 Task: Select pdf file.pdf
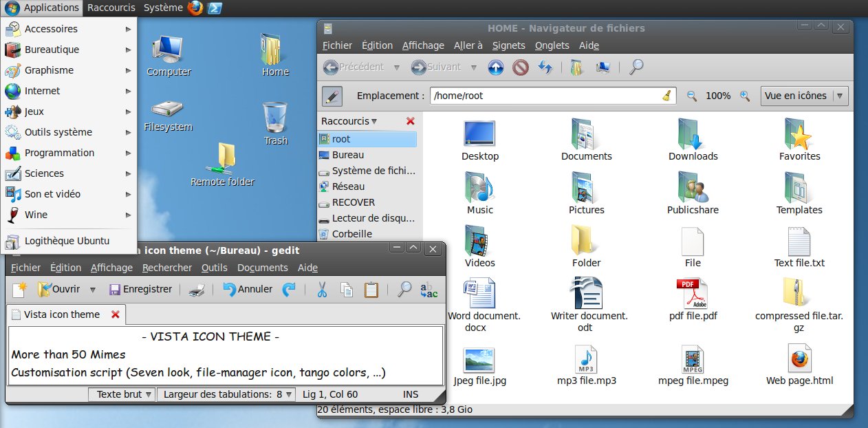(693, 301)
